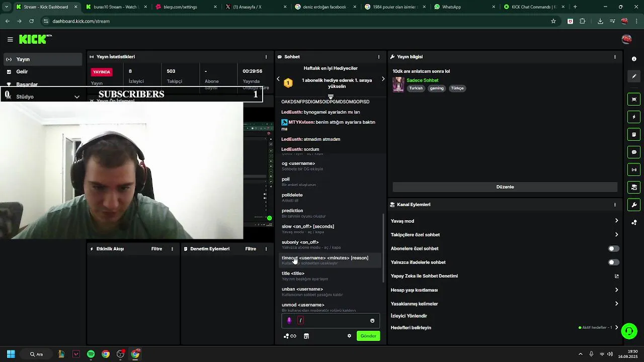Show next gift leaderboard entry

pyautogui.click(x=383, y=79)
